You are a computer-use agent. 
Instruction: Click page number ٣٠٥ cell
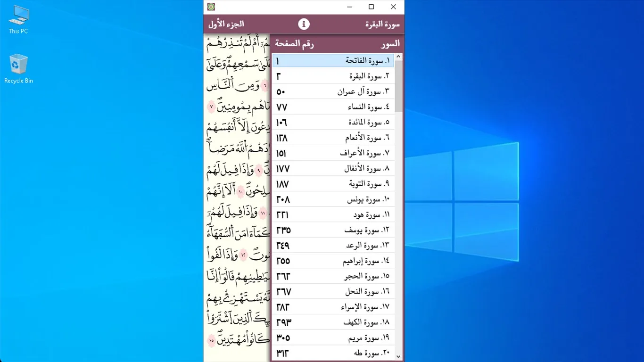(283, 338)
